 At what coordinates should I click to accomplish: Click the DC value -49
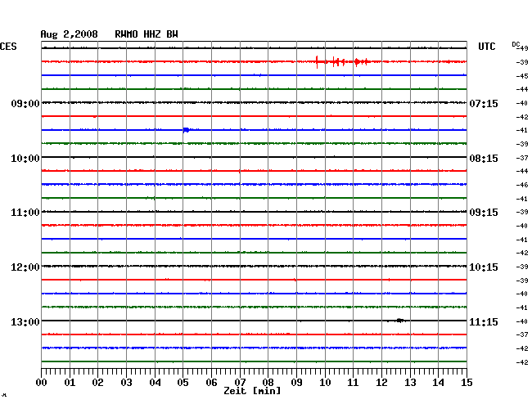point(523,48)
